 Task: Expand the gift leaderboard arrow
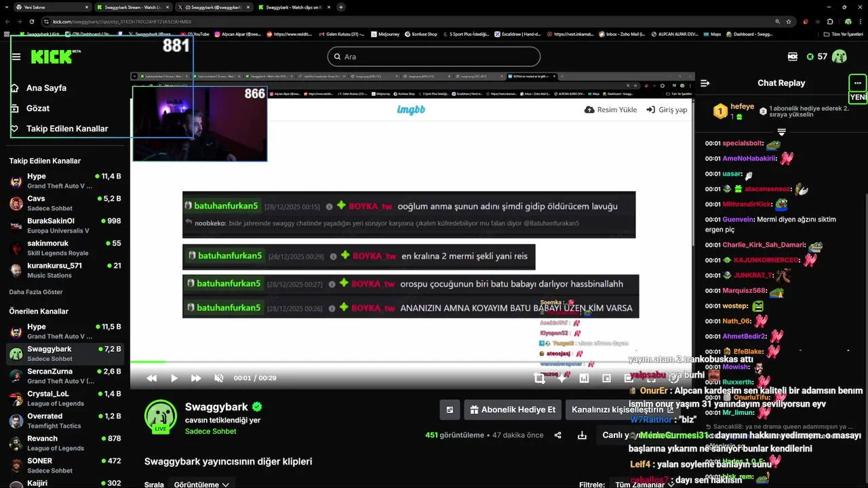pos(781,131)
